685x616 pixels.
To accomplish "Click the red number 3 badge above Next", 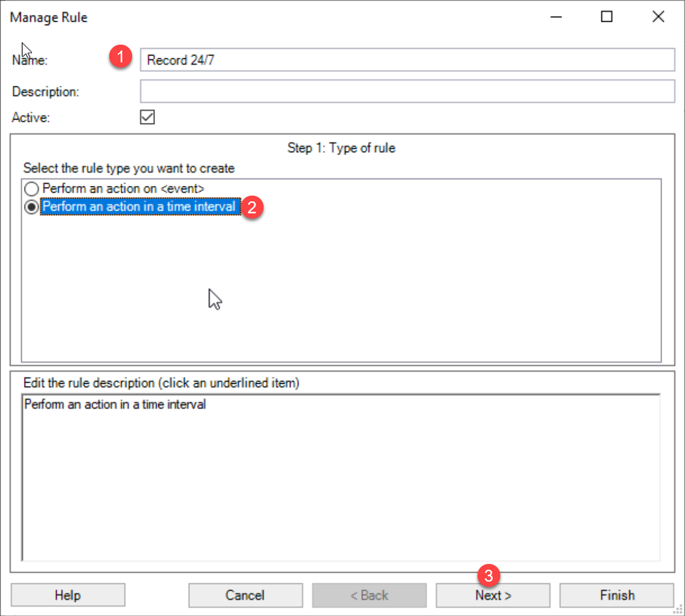I will tap(488, 575).
